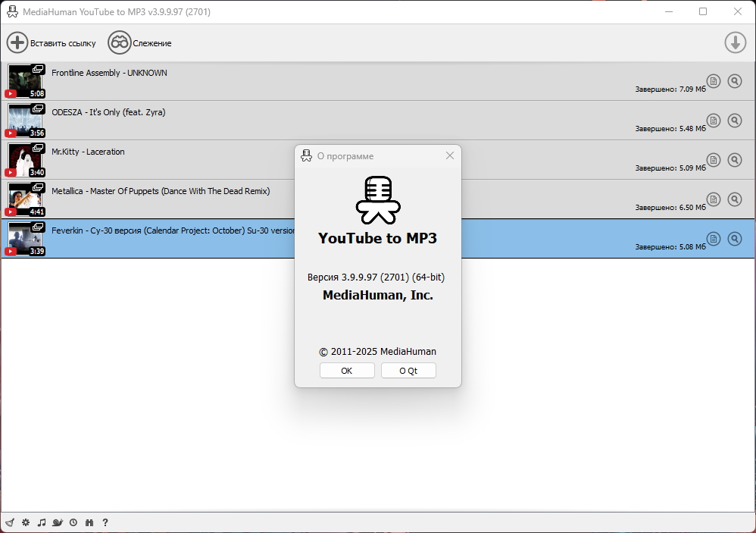Click the ODESZA video thumbnail

point(26,121)
